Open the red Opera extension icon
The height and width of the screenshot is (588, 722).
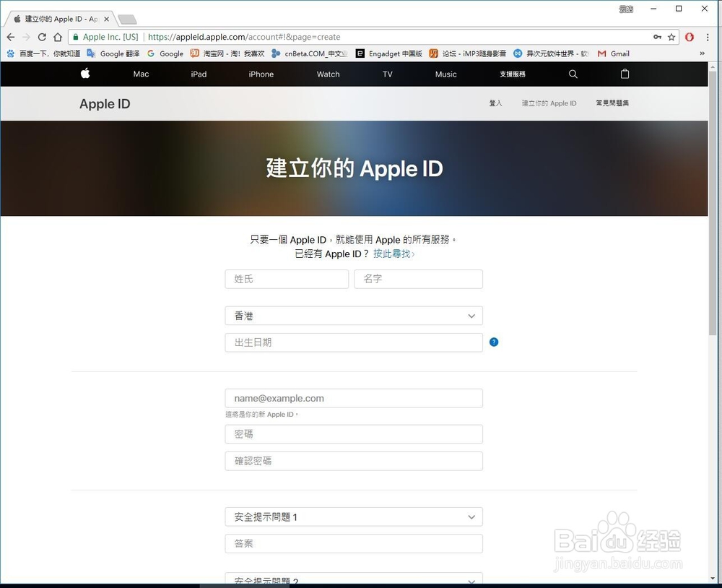(x=690, y=38)
